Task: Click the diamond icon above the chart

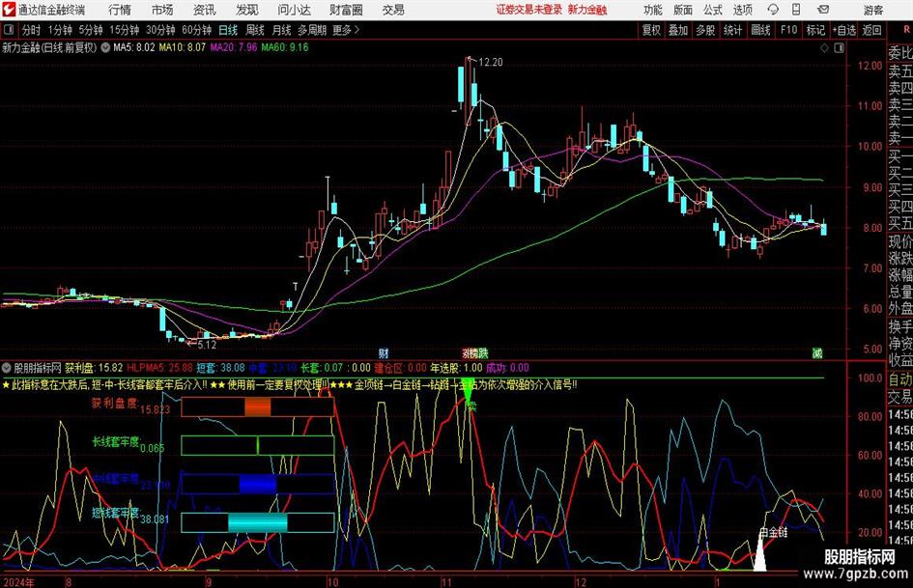Action: (x=824, y=48)
